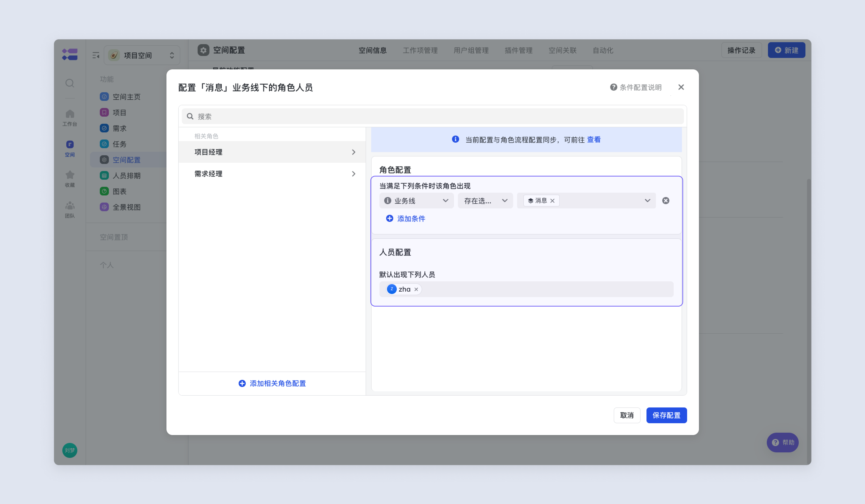Open 空间配置 in the sidebar
865x504 pixels.
128,160
